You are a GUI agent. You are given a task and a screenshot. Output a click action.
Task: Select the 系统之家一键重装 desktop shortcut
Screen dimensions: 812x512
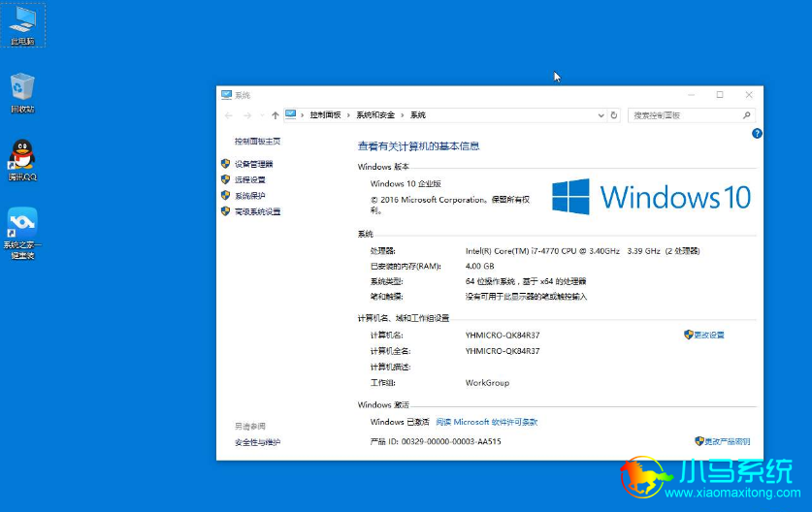[x=22, y=233]
